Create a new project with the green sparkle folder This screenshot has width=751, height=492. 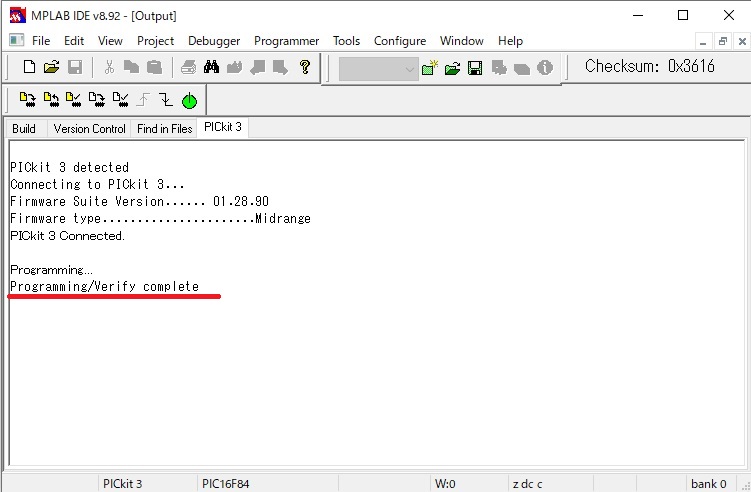coord(430,68)
